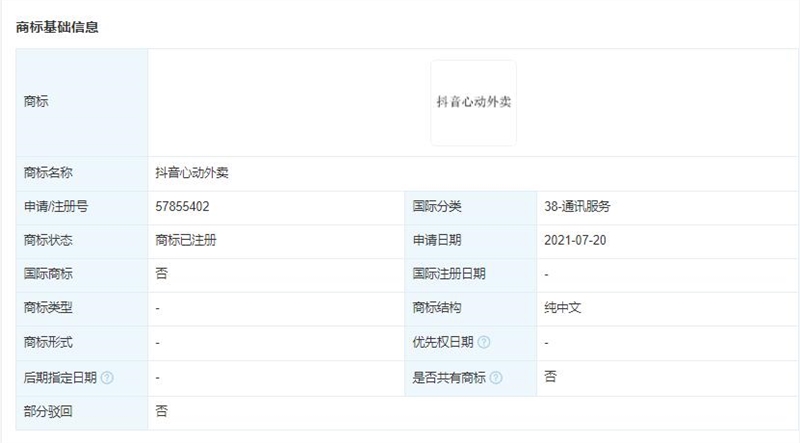
Task: Select the 商标名称 label cell
Action: point(82,174)
